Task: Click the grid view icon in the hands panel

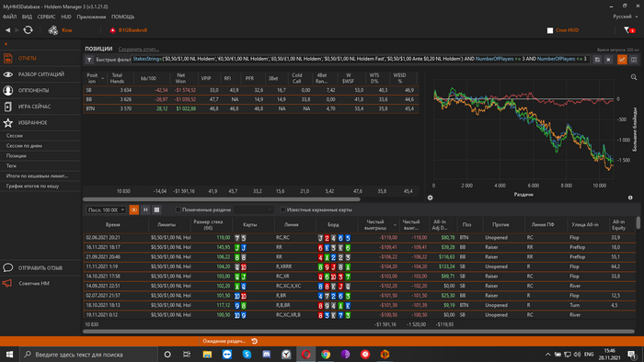Action: click(156, 209)
